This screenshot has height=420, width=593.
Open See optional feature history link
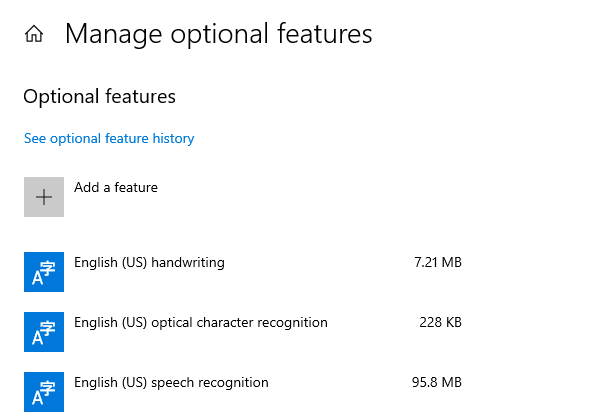tap(109, 139)
